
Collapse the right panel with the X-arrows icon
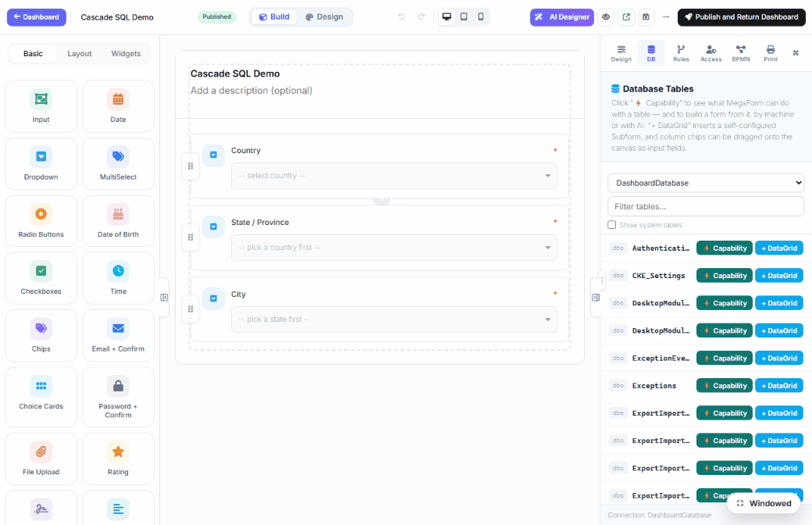click(x=796, y=53)
